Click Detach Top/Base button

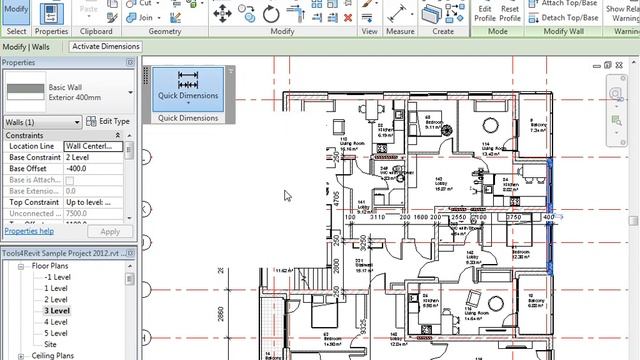pyautogui.click(x=564, y=18)
